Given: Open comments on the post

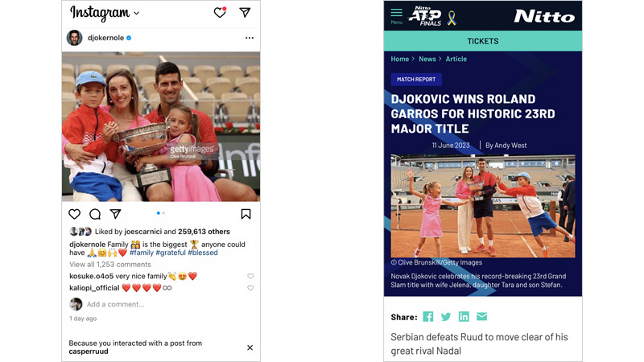Looking at the screenshot, I should [95, 214].
